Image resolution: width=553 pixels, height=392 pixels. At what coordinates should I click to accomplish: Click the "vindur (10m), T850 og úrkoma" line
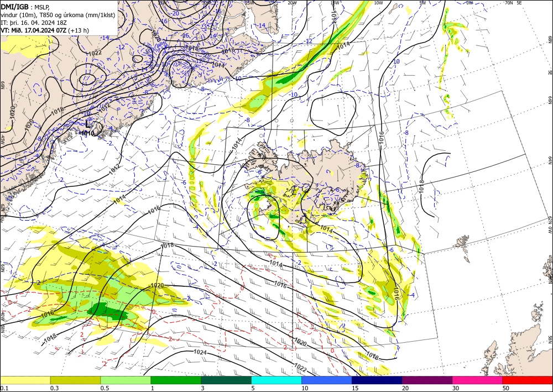(x=58, y=15)
